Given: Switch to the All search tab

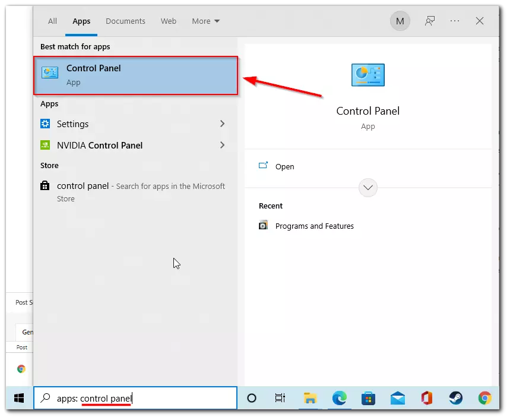Looking at the screenshot, I should tap(52, 21).
